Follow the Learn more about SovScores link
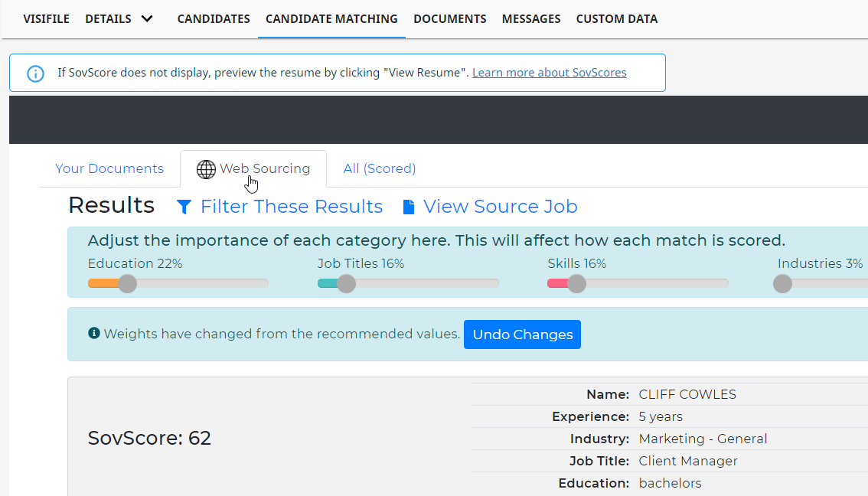868x496 pixels. click(x=549, y=73)
